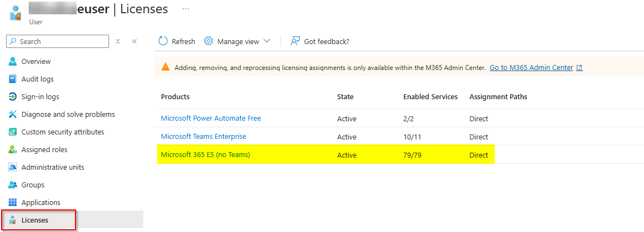The image size is (644, 232).
Task: Click the warning triangle icon in banner
Action: point(165,67)
